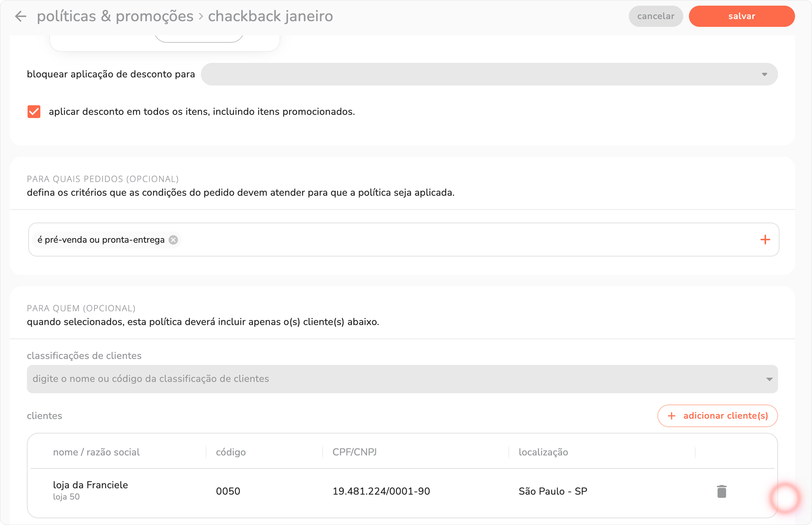Click the código column header
Image resolution: width=812 pixels, height=525 pixels.
(x=231, y=452)
